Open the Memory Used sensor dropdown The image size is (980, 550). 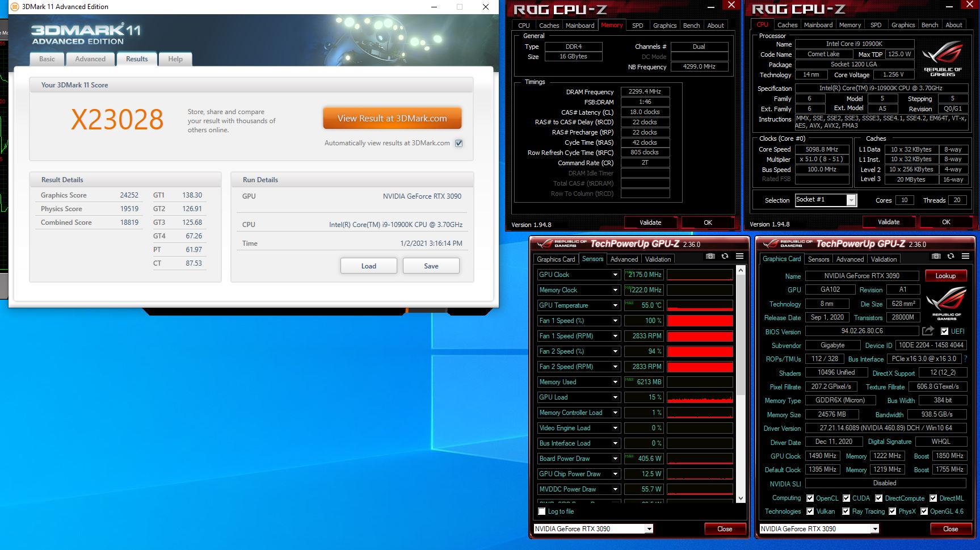(615, 382)
